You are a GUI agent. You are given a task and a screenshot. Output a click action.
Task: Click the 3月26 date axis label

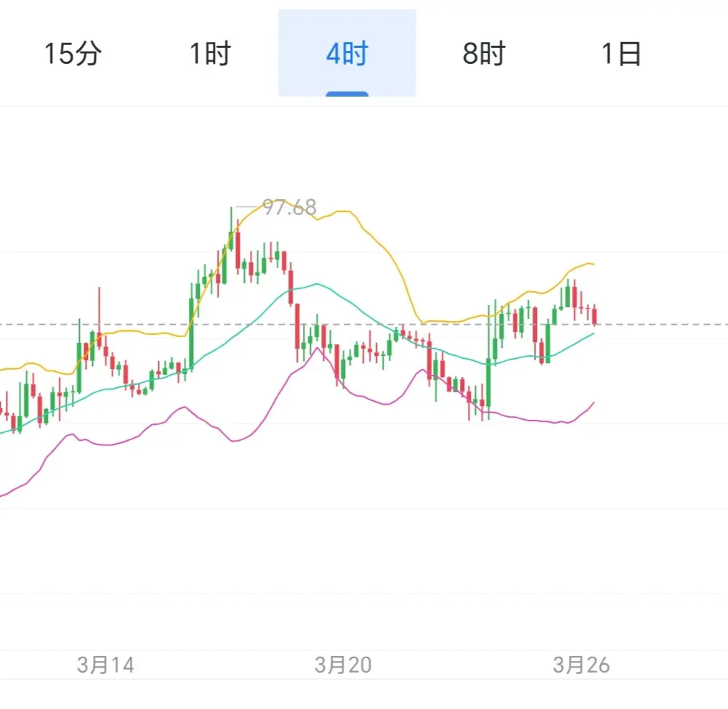581,664
